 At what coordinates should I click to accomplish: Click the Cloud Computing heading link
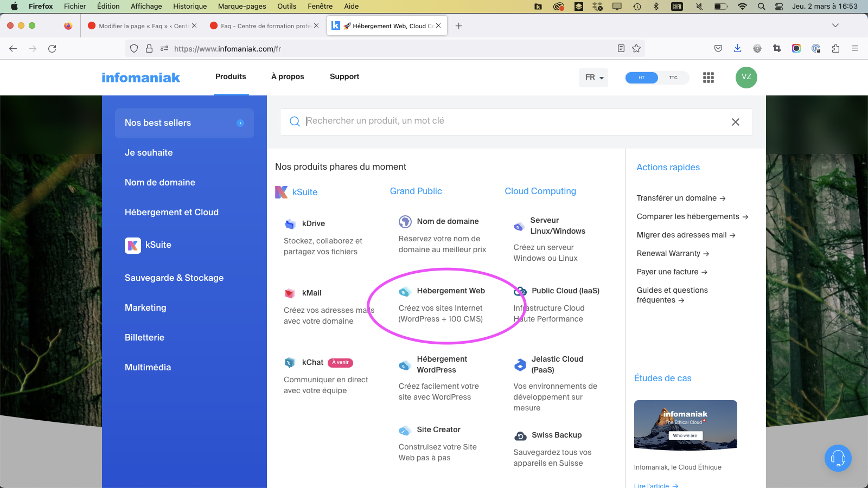tap(540, 191)
